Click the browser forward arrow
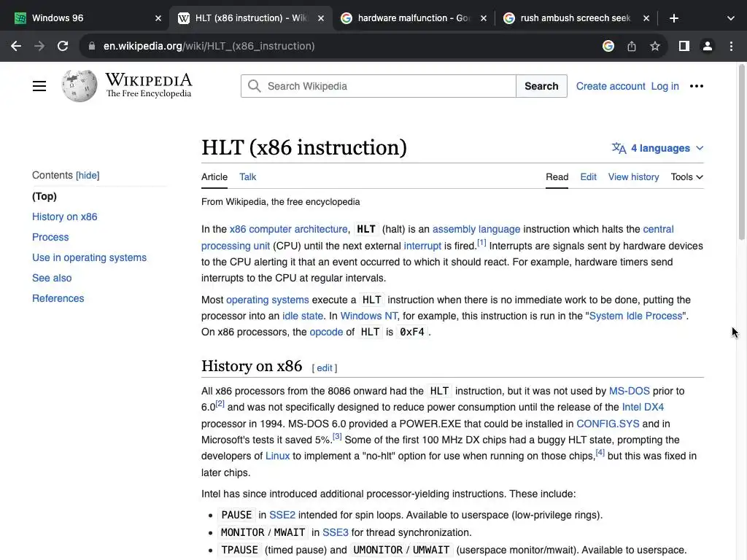The height and width of the screenshot is (560, 747). (39, 46)
